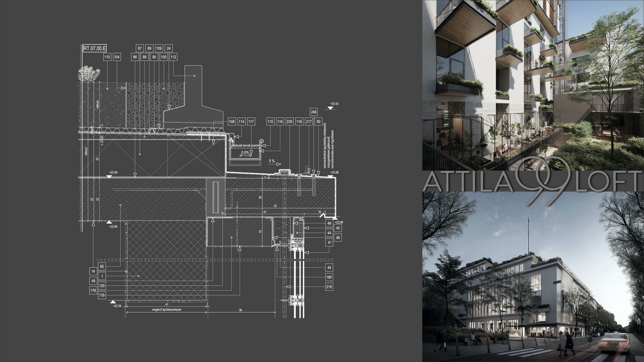Click callout box number 178

point(93,291)
